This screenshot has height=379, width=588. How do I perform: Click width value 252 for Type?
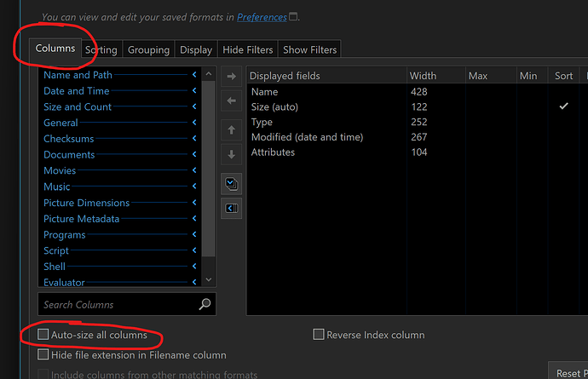(419, 122)
